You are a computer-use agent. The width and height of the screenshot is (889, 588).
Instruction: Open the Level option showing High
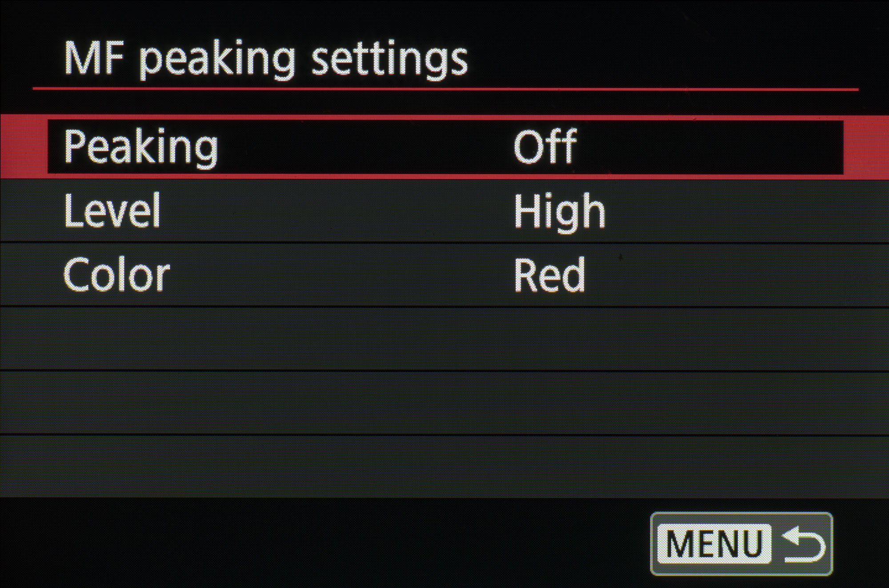tap(559, 212)
